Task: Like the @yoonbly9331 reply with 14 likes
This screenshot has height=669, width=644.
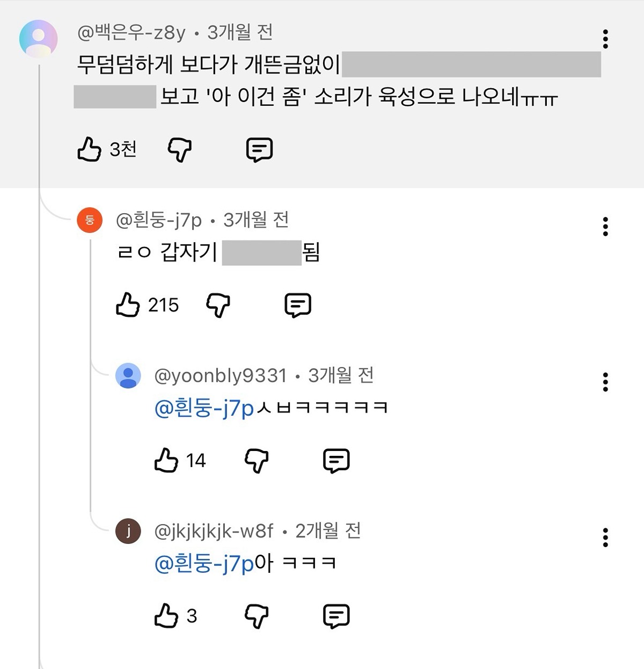Action: [166, 461]
